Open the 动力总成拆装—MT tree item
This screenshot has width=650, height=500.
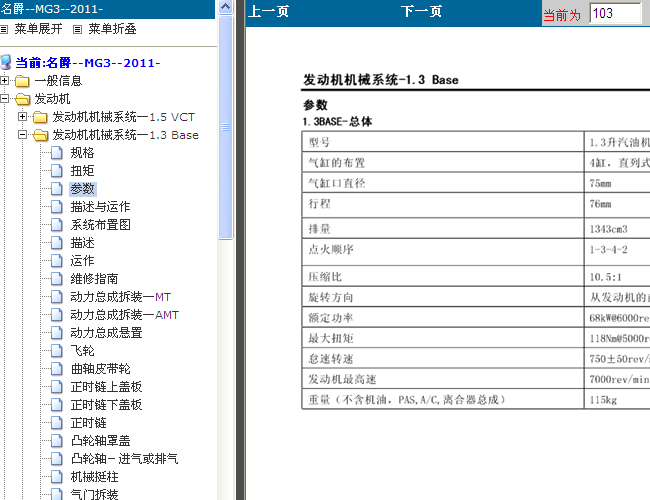point(121,297)
